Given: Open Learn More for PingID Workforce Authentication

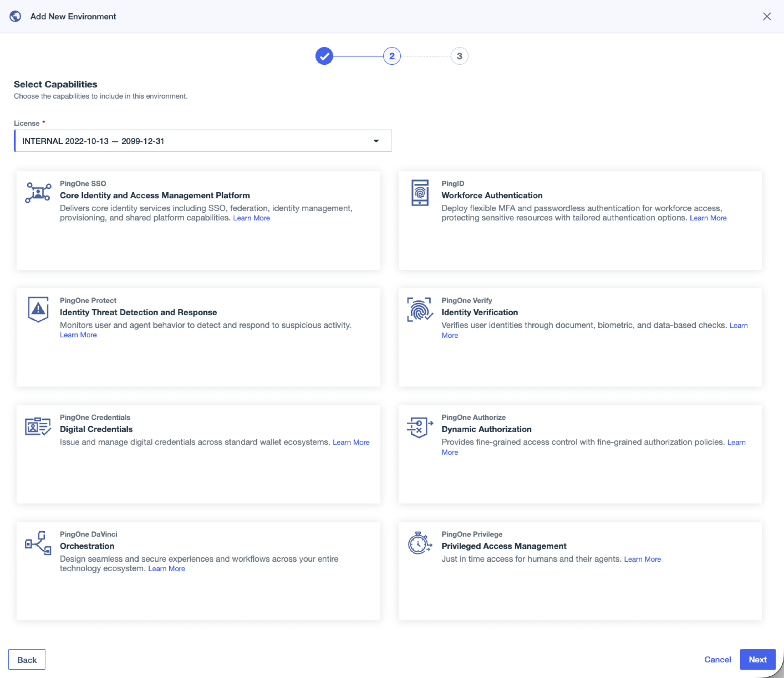Looking at the screenshot, I should [x=708, y=218].
